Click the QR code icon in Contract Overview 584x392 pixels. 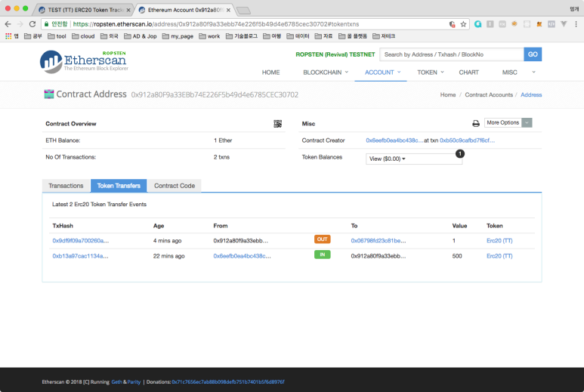277,124
